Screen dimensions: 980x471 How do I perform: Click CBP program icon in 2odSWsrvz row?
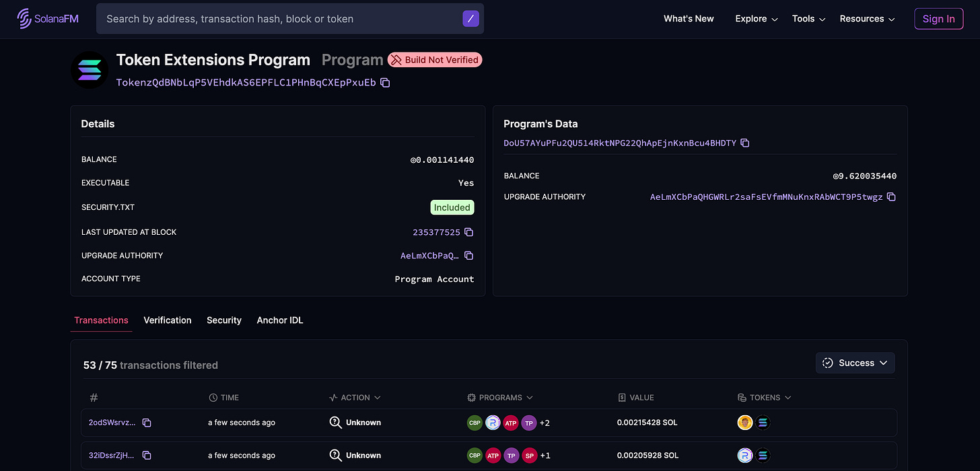(x=475, y=423)
